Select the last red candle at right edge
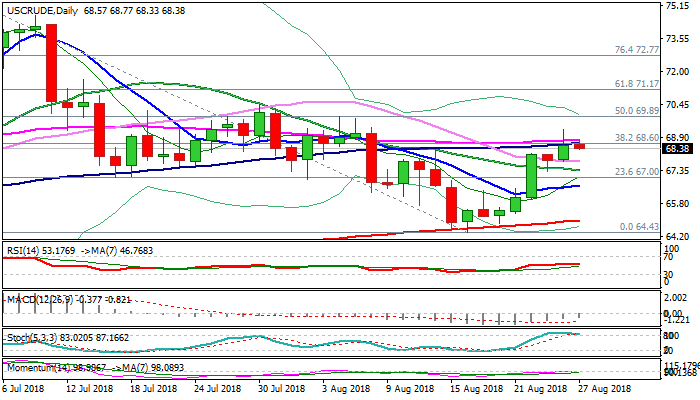Image resolution: width=700 pixels, height=400 pixels. [x=580, y=147]
